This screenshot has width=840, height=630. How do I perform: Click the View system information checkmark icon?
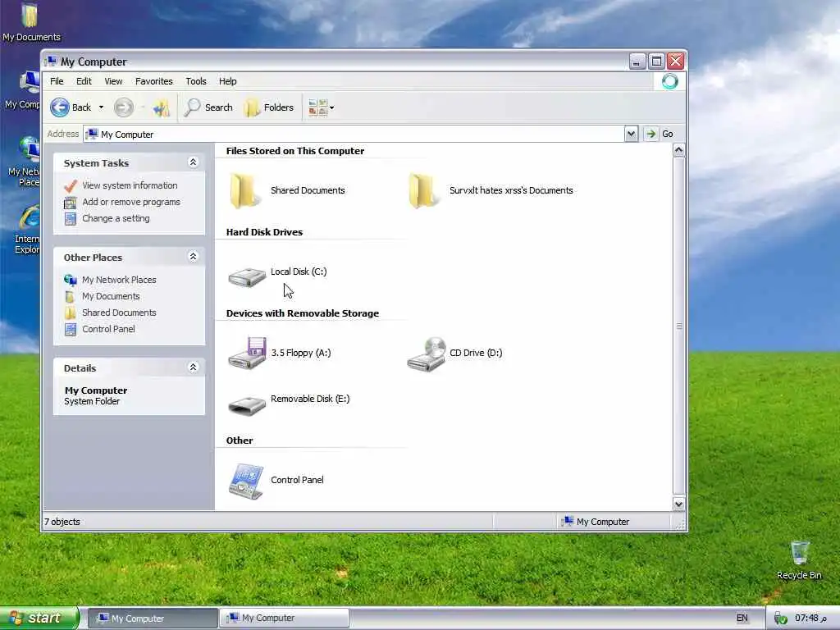point(71,186)
